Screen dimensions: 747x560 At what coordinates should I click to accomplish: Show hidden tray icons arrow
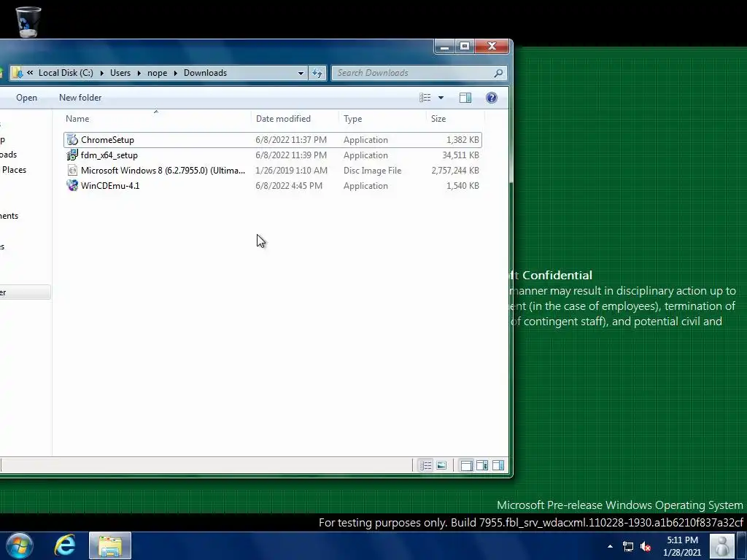click(611, 546)
